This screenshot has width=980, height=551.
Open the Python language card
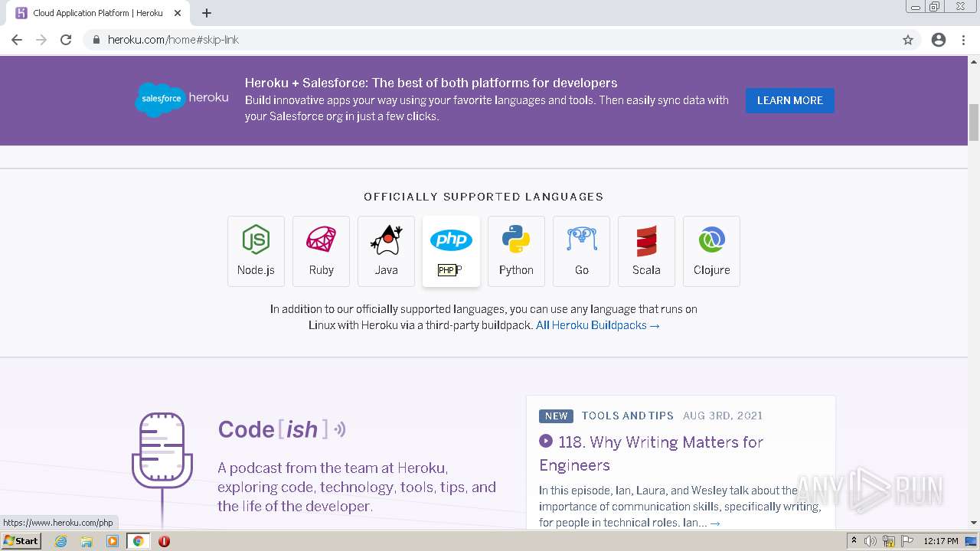tap(516, 251)
